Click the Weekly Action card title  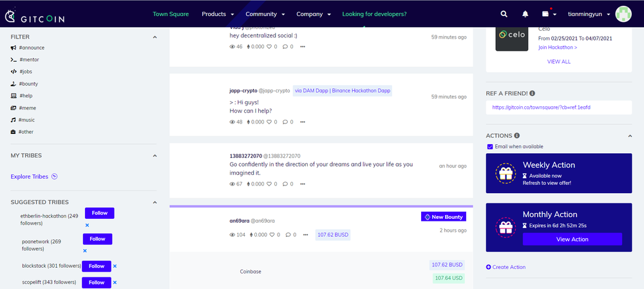click(549, 165)
